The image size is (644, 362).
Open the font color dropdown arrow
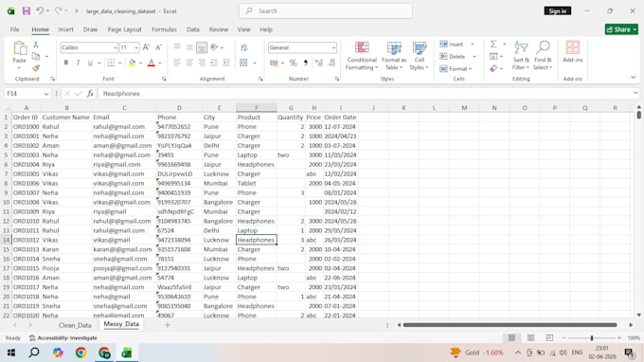(x=160, y=63)
